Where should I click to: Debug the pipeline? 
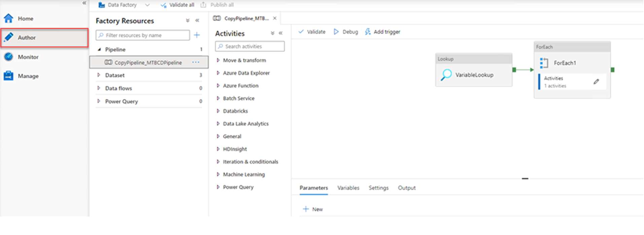tap(346, 32)
